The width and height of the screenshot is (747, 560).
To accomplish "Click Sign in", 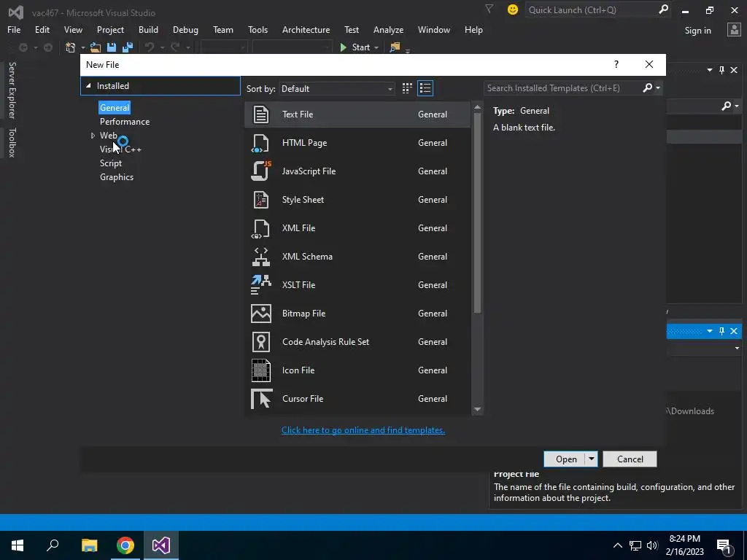I will tap(697, 30).
